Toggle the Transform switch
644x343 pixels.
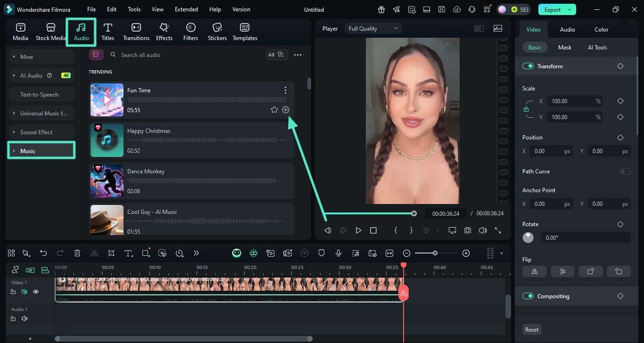point(528,66)
